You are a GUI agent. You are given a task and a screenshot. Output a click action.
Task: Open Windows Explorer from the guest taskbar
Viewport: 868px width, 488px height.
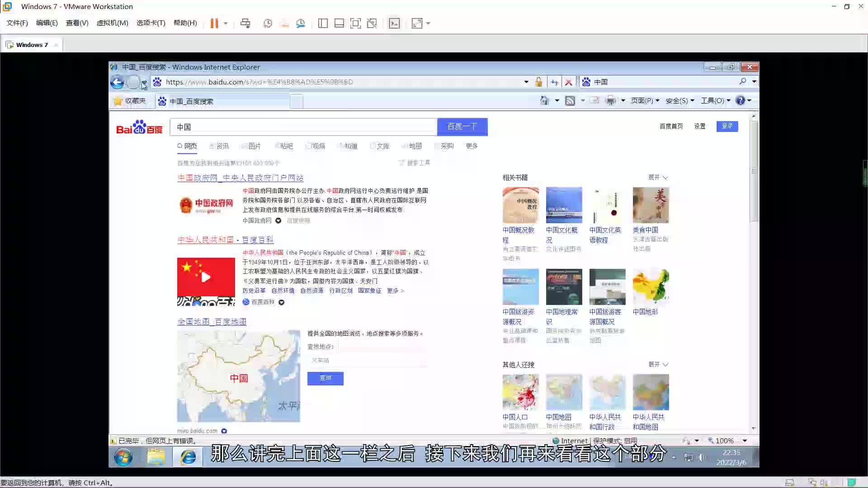click(156, 457)
